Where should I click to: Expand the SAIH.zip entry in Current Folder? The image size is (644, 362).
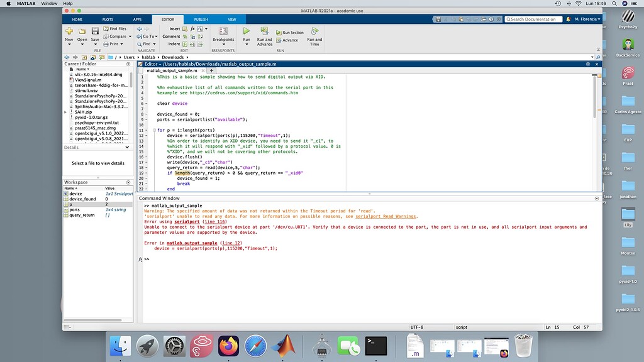pyautogui.click(x=64, y=112)
